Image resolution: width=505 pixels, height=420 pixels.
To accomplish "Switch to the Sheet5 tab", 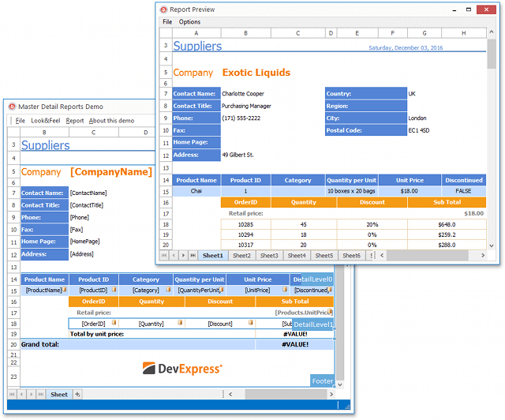I will 324,256.
